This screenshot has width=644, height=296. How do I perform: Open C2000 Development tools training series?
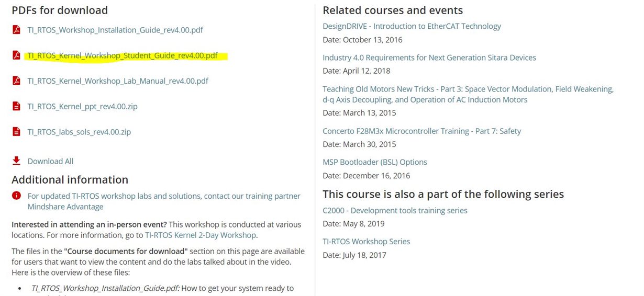coord(395,210)
